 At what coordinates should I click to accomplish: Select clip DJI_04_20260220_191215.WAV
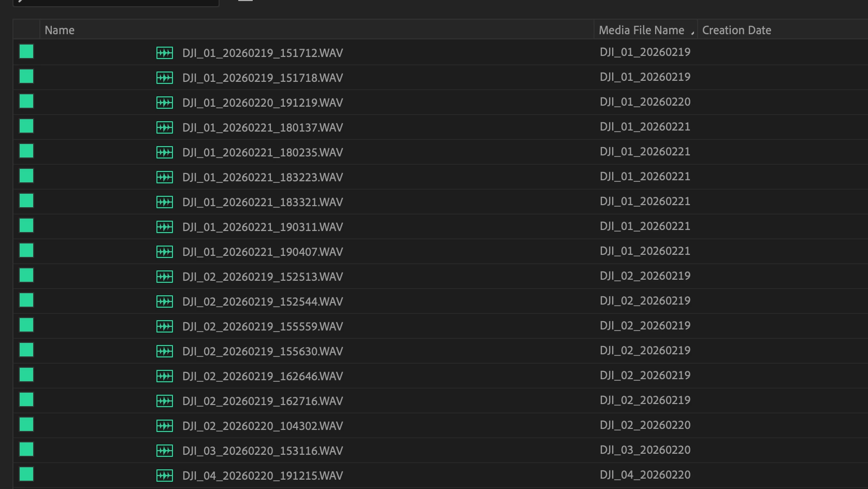click(x=263, y=476)
